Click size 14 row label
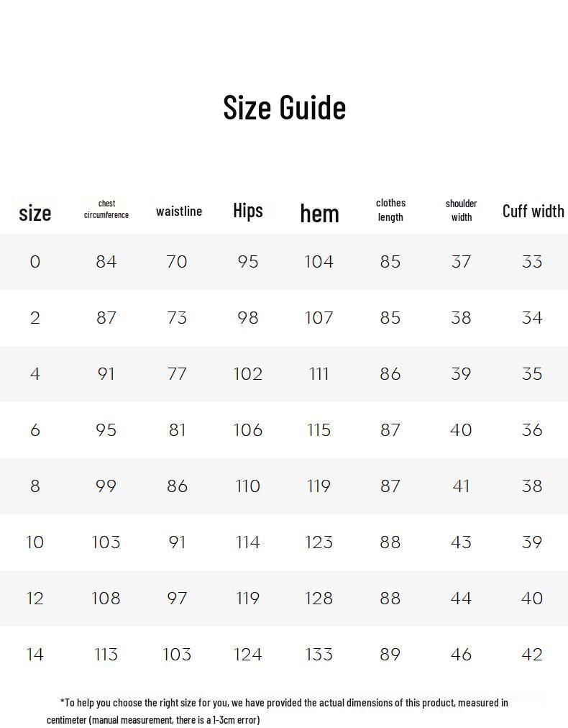The height and width of the screenshot is (728, 568). (x=35, y=655)
